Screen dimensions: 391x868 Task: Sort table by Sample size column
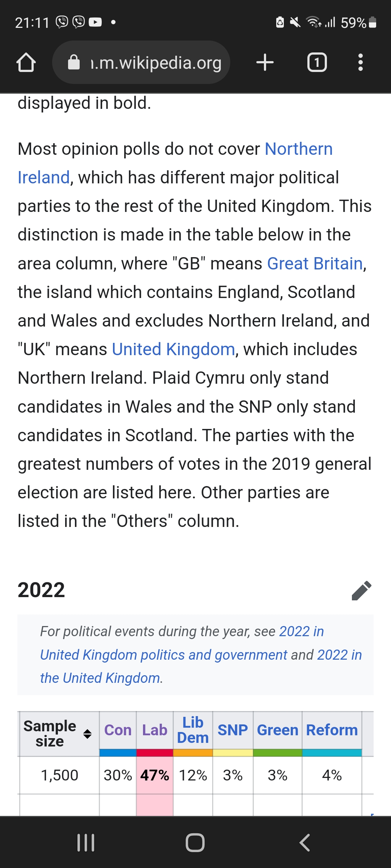pos(87,734)
